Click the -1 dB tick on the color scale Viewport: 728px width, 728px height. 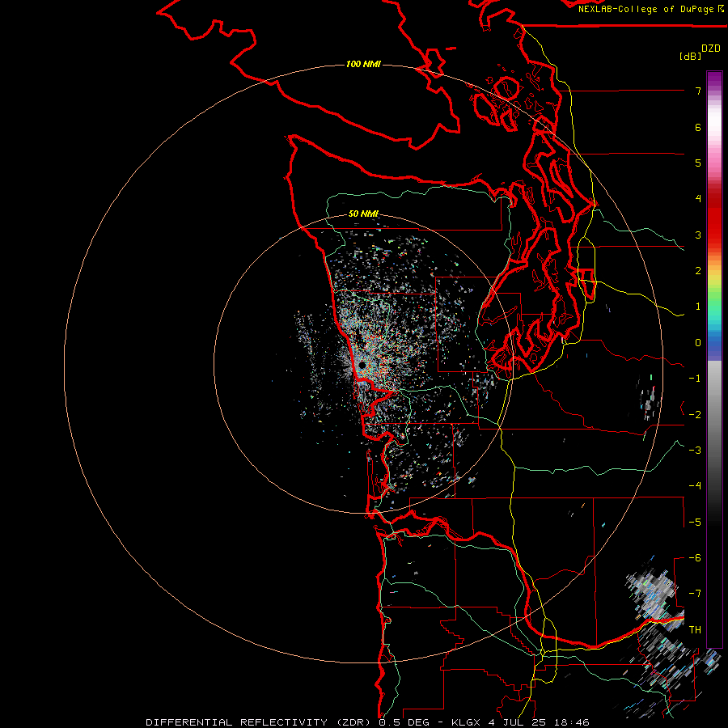[695, 379]
